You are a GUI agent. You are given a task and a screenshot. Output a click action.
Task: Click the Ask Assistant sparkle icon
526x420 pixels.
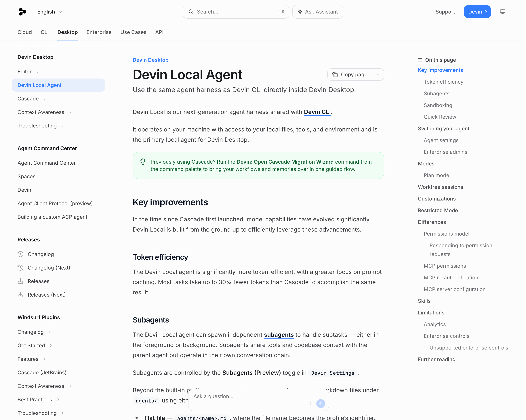(300, 12)
